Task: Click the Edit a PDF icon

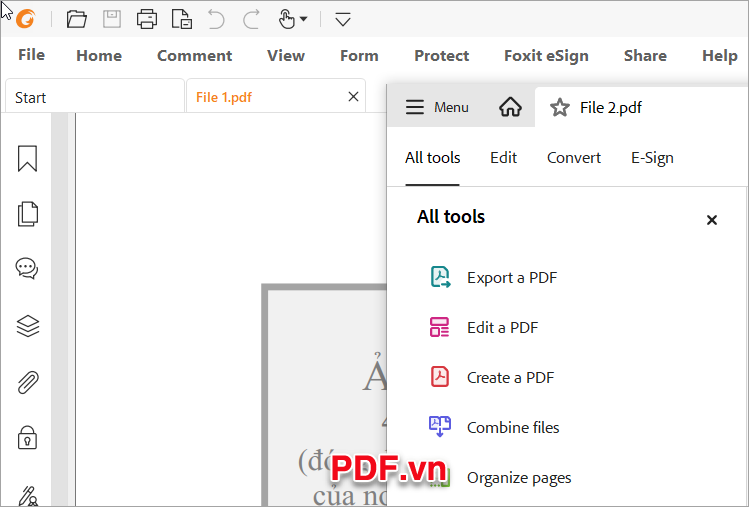Action: click(439, 327)
